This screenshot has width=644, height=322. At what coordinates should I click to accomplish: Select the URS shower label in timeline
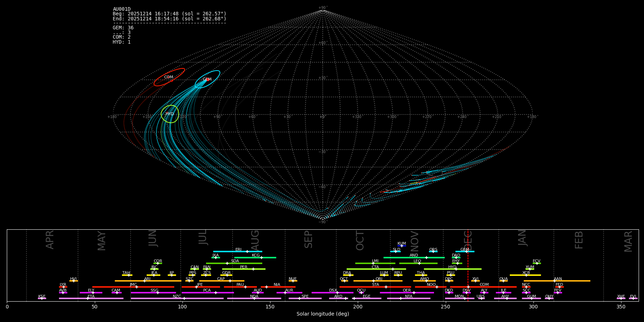coord(480,297)
